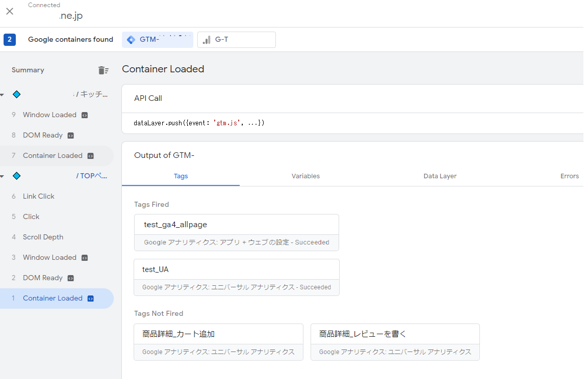Collapse the キッチ page event group
The width and height of the screenshot is (588, 379).
[x=3, y=95]
